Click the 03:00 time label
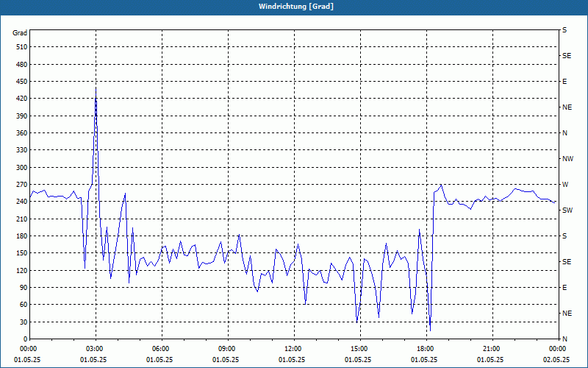 94,349
